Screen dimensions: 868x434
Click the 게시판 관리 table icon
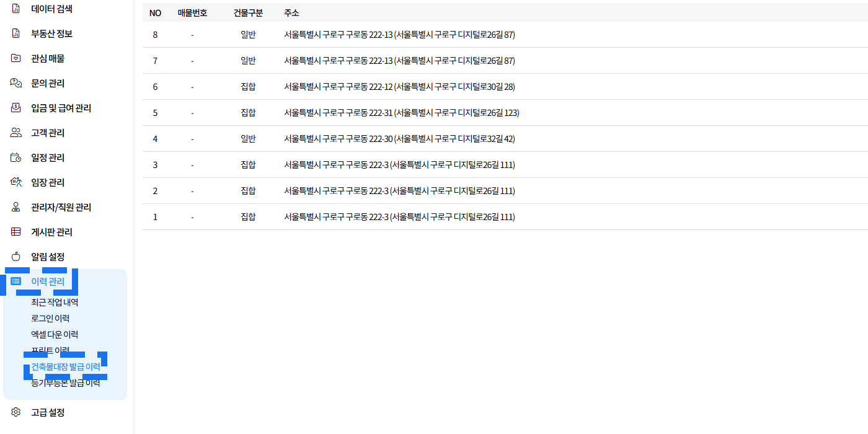click(x=16, y=232)
